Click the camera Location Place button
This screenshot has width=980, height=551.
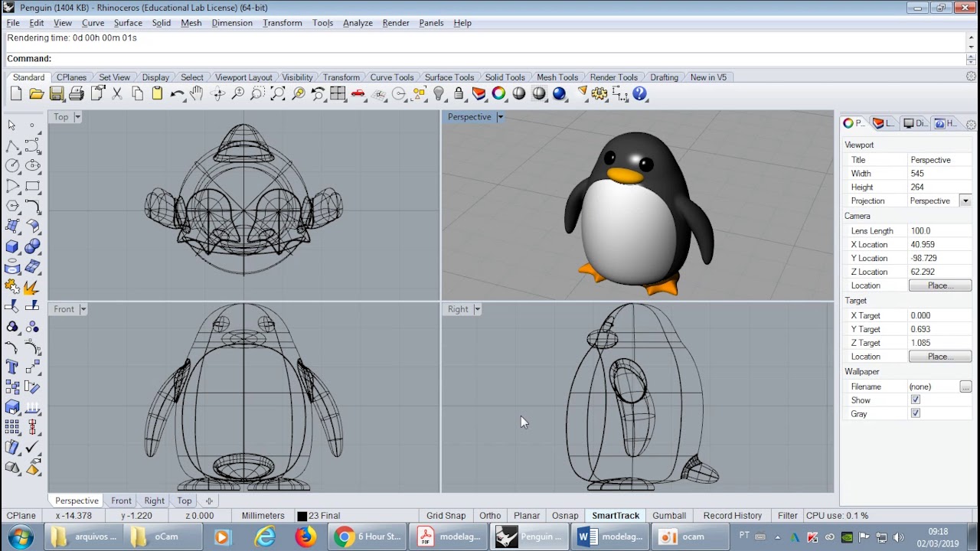point(940,285)
